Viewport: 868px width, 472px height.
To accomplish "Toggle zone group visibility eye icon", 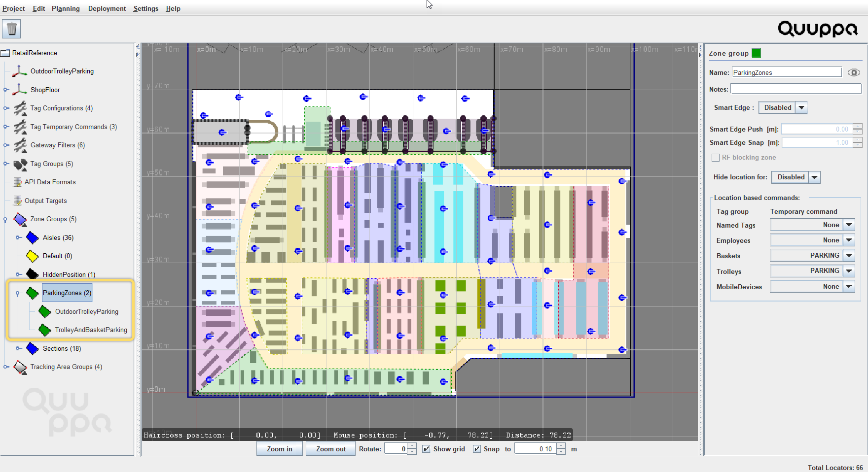I will 854,72.
